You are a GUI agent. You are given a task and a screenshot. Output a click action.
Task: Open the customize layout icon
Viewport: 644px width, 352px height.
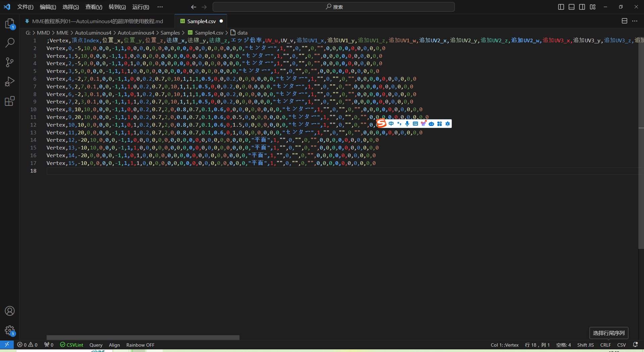593,7
